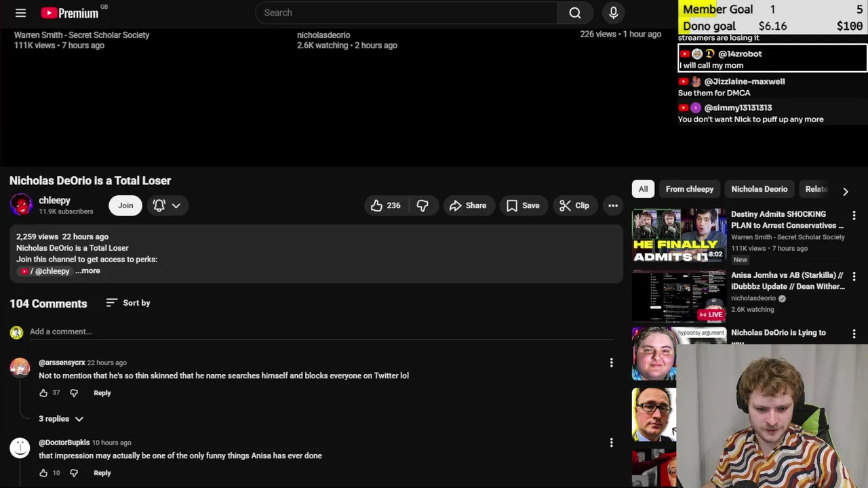
Task: Open Destiny Admits SHOCKING PLAN video title
Action: 787,220
